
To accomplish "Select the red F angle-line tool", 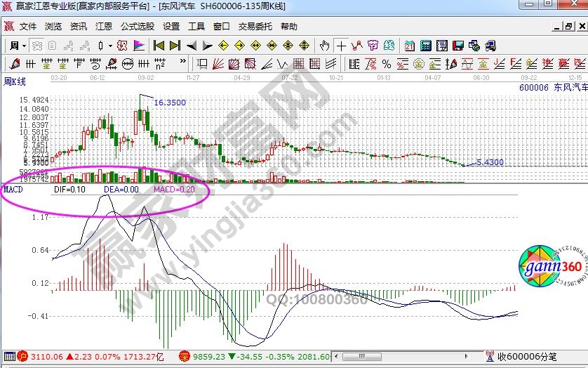I will pos(516,64).
